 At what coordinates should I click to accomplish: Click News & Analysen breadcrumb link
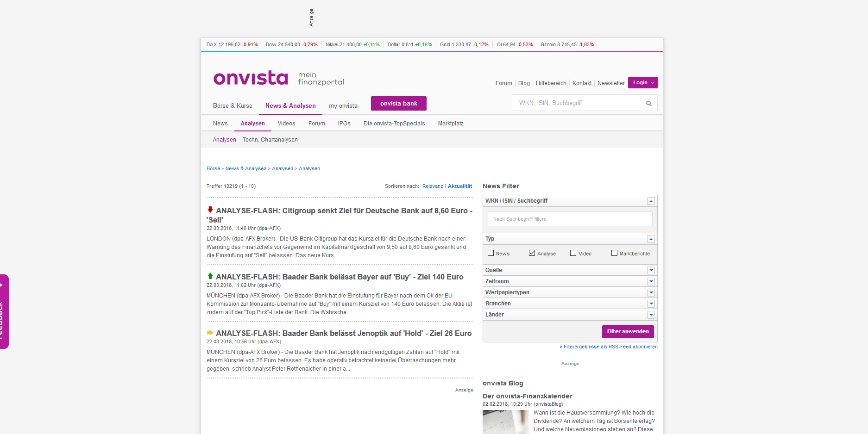tap(246, 168)
